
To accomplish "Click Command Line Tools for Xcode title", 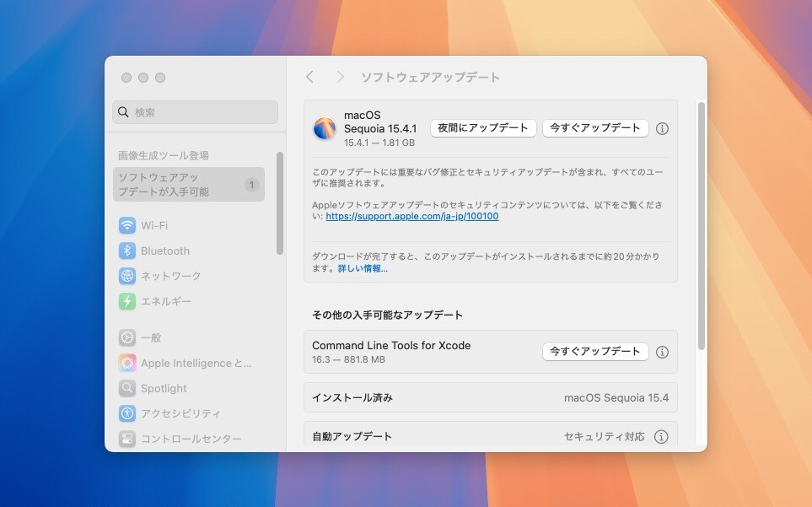I will (x=391, y=345).
